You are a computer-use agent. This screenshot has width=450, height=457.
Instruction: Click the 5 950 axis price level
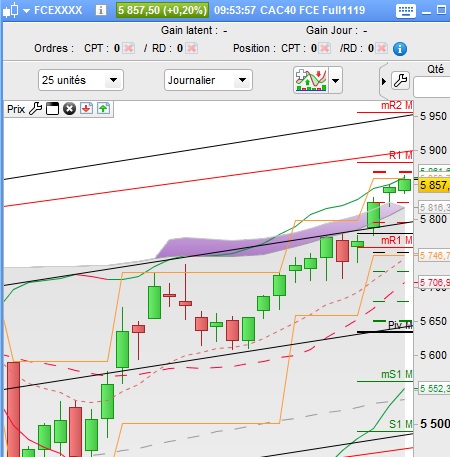pyautogui.click(x=433, y=116)
